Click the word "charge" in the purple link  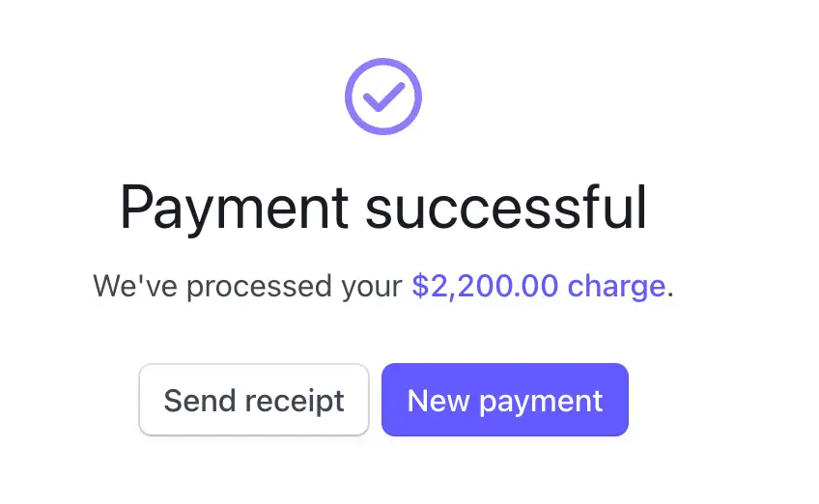(616, 287)
